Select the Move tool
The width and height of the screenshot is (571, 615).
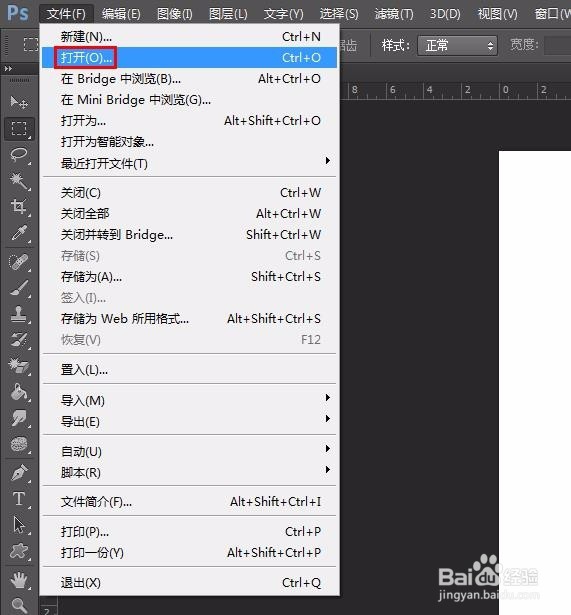tap(19, 102)
